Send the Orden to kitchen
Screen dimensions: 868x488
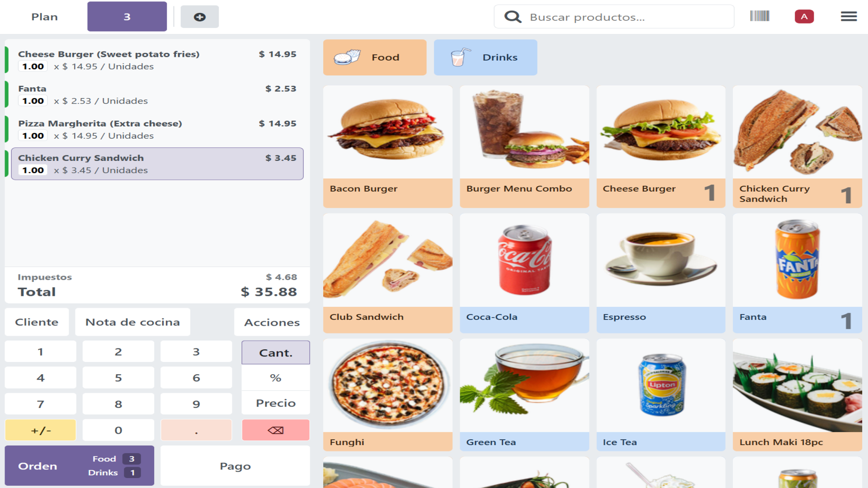[79, 466]
